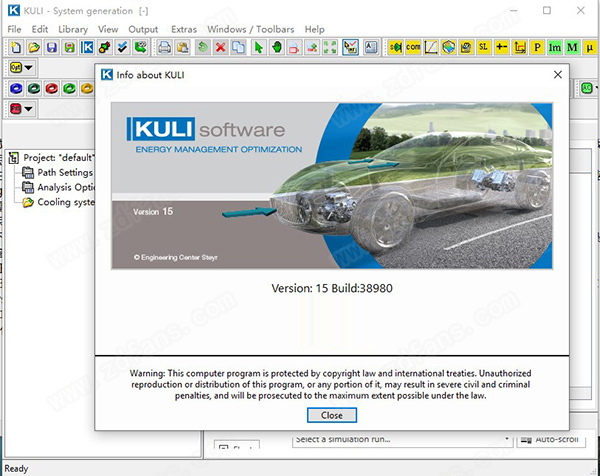Click the New file toolbar icon
600x476 pixels.
[x=16, y=47]
